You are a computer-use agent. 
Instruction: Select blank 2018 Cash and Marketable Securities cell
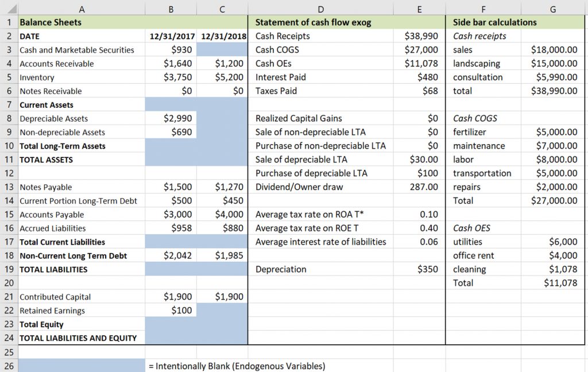(222, 50)
